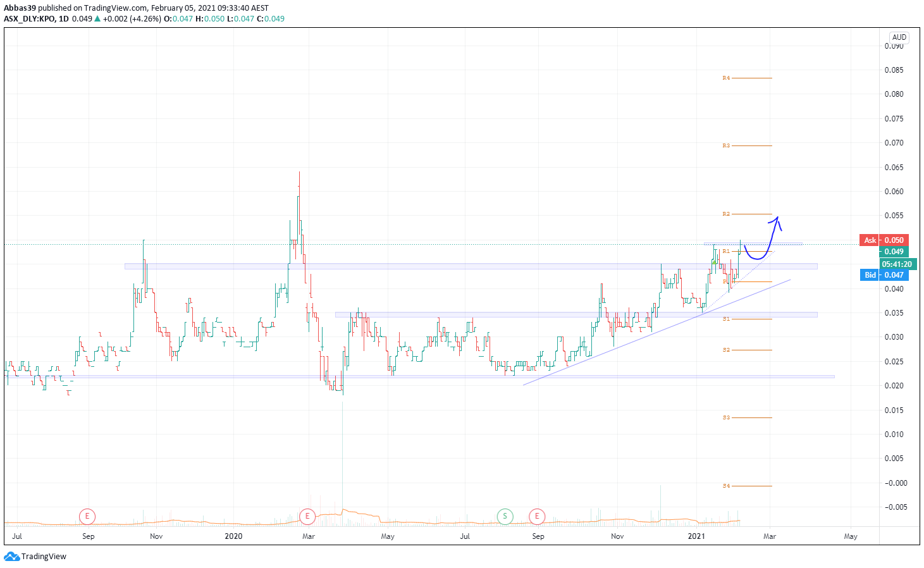Click the earnings E marker near Mar 2020
The height and width of the screenshot is (568, 924).
coord(307,517)
